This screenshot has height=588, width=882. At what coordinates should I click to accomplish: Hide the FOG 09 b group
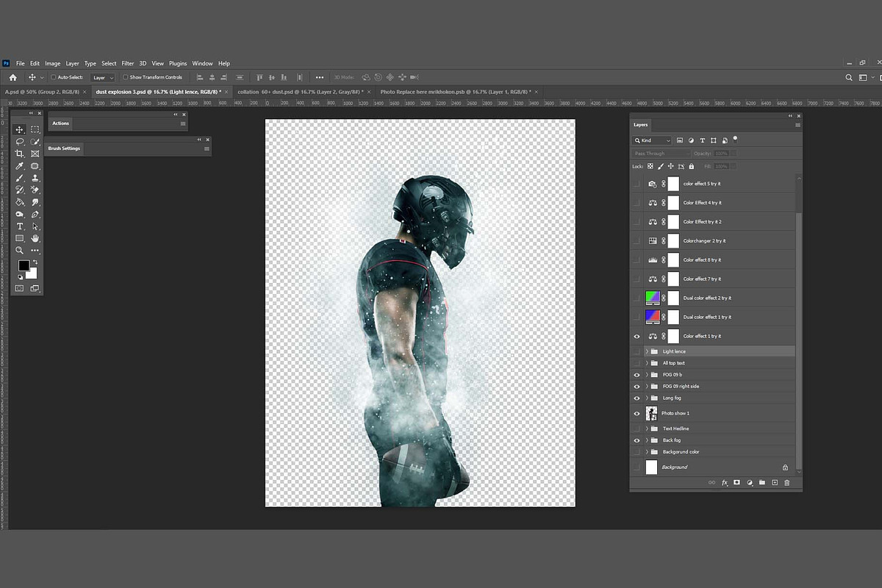[x=637, y=375]
